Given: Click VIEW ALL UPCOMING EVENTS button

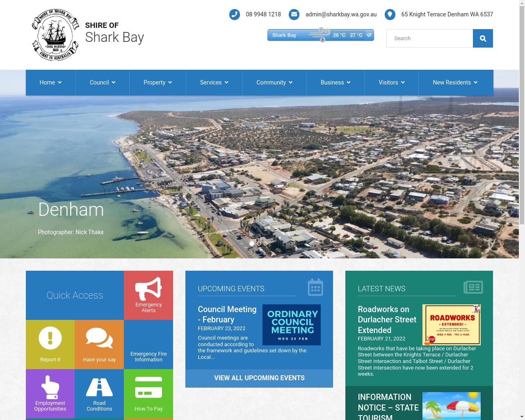Looking at the screenshot, I should [x=259, y=378].
